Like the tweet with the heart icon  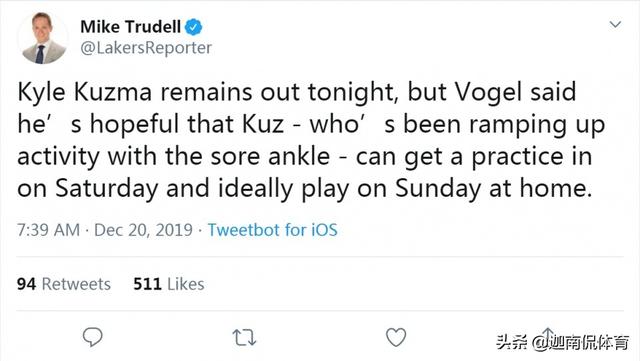click(396, 337)
